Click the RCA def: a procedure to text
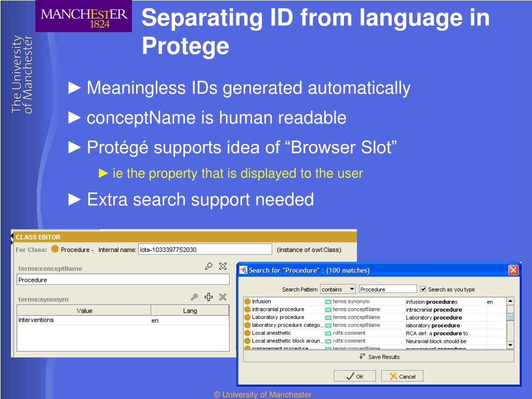 tap(436, 333)
